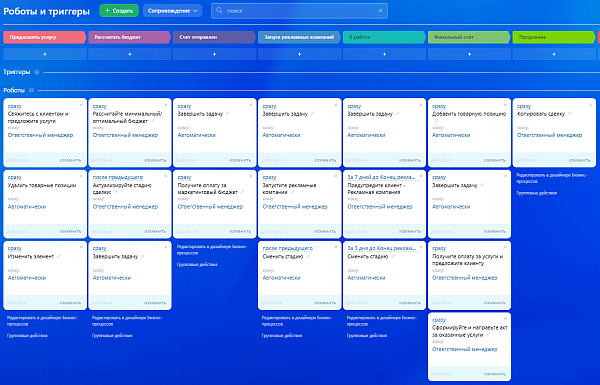Click Изменить on Копировать сделку robot
This screenshot has width=600, height=385.
[579, 160]
